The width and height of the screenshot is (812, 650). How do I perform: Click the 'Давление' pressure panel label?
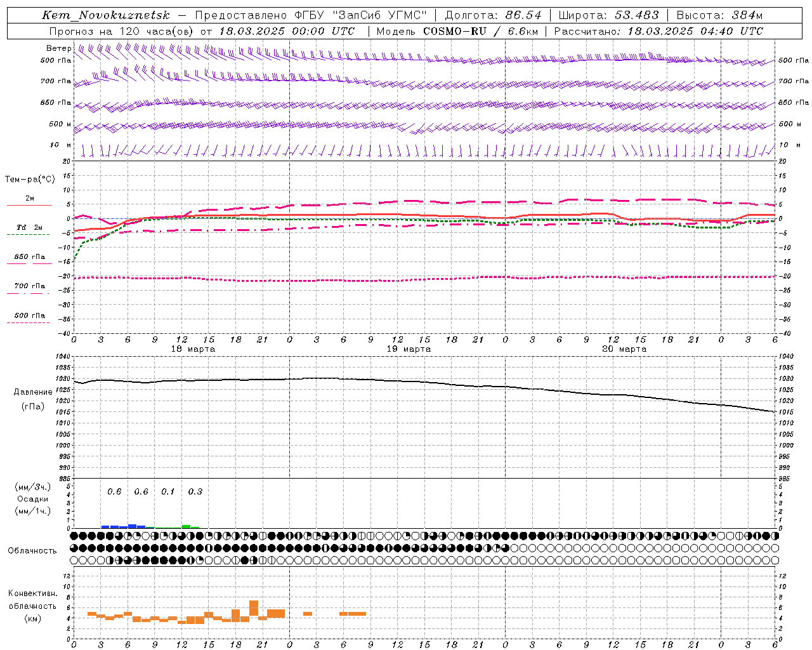pos(33,392)
